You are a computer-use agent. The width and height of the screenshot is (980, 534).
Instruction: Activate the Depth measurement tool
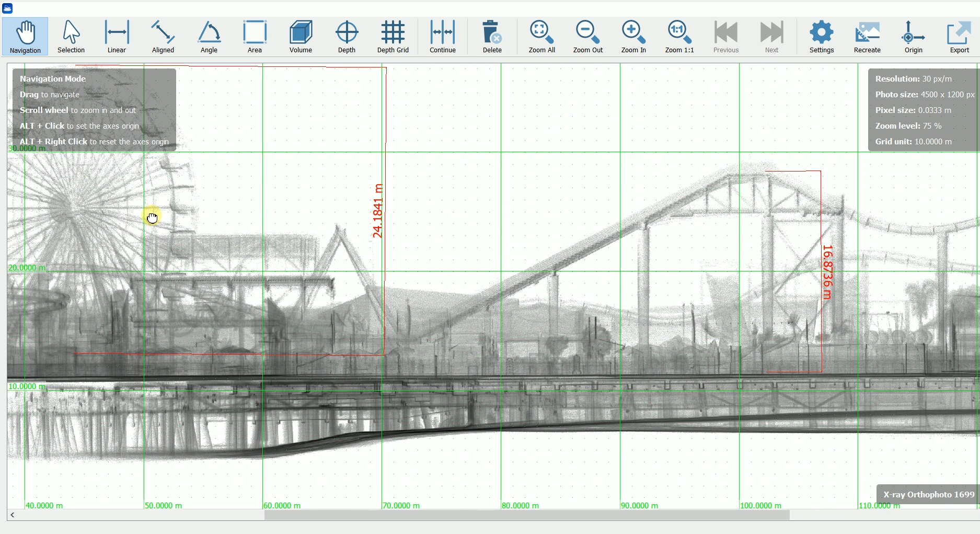(347, 36)
